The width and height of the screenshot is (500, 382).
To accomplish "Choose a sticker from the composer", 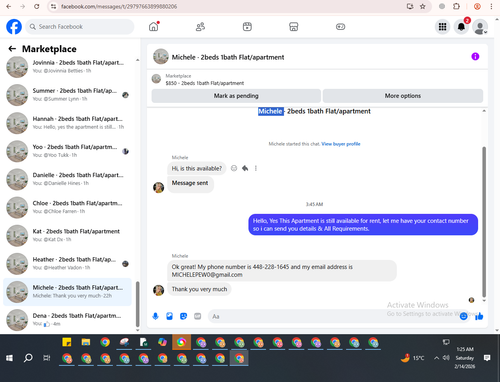I will click(x=183, y=316).
